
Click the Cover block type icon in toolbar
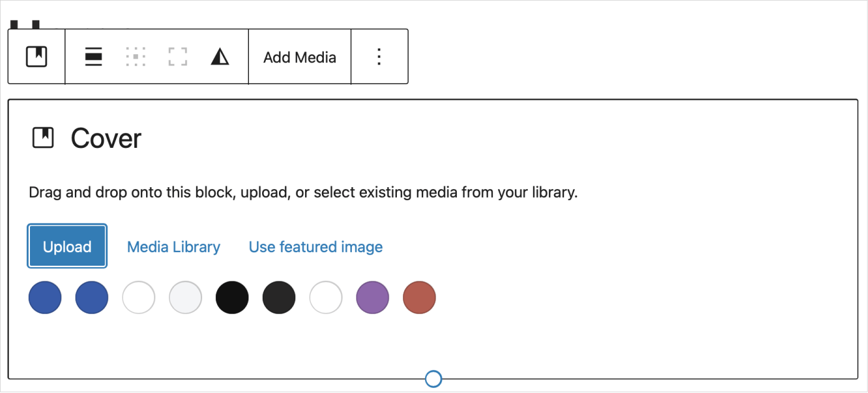(x=37, y=57)
